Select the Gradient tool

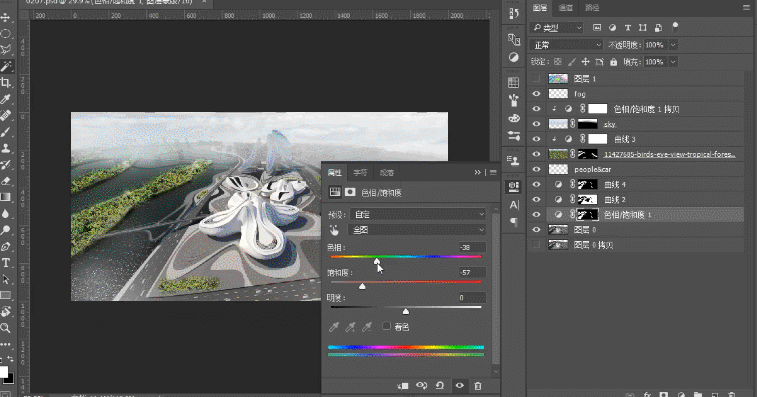point(6,197)
